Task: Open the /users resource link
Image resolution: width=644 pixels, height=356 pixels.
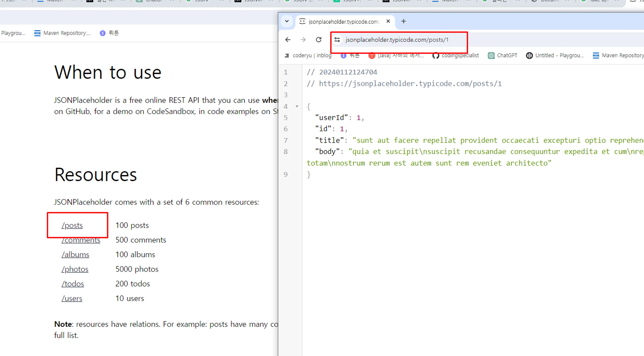Action: pos(72,298)
